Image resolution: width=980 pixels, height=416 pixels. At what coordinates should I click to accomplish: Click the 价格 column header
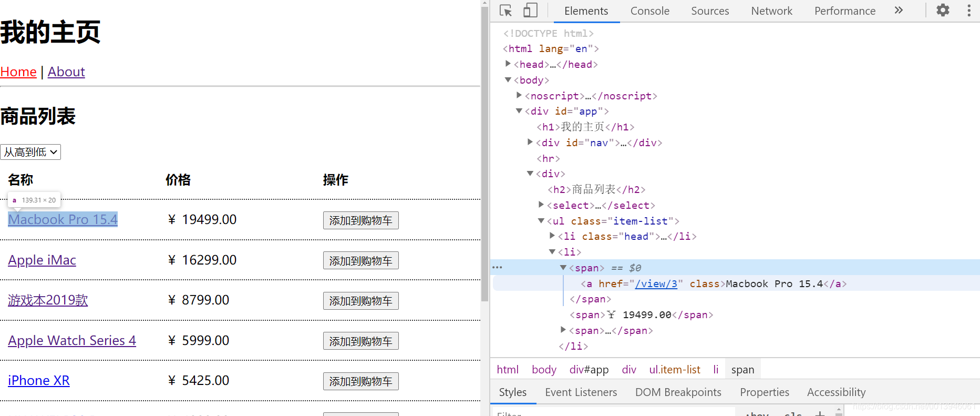click(x=178, y=180)
